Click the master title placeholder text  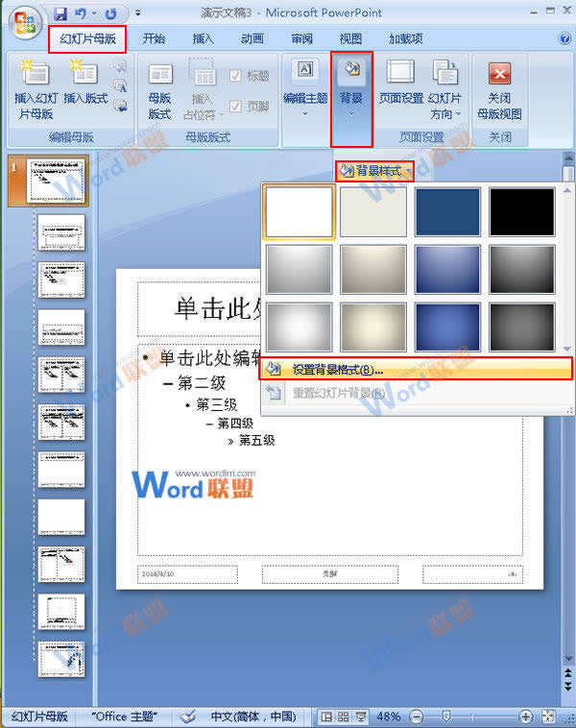tap(218, 308)
